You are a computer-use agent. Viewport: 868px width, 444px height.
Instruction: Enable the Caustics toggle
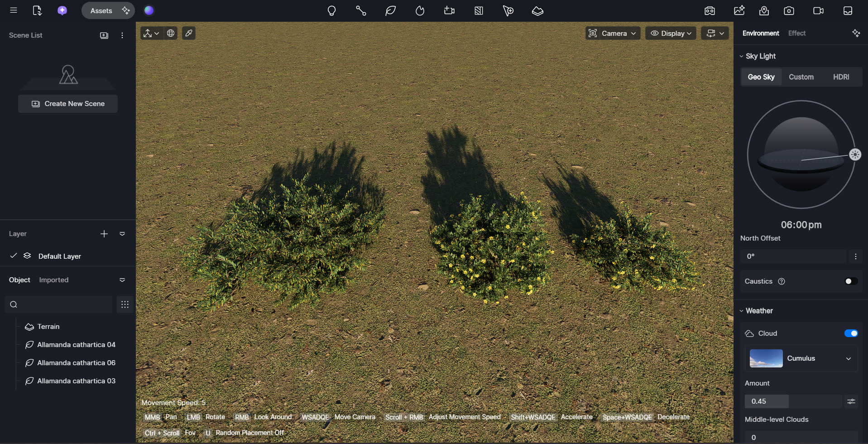pyautogui.click(x=851, y=281)
